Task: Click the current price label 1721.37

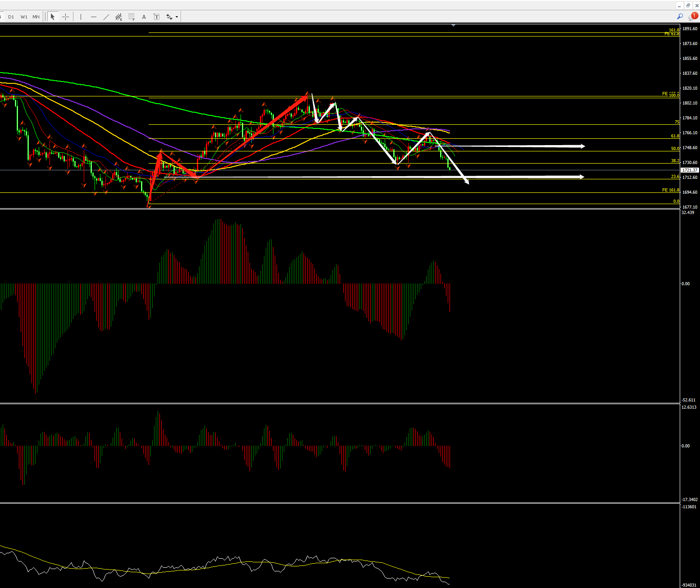Action: tap(690, 170)
